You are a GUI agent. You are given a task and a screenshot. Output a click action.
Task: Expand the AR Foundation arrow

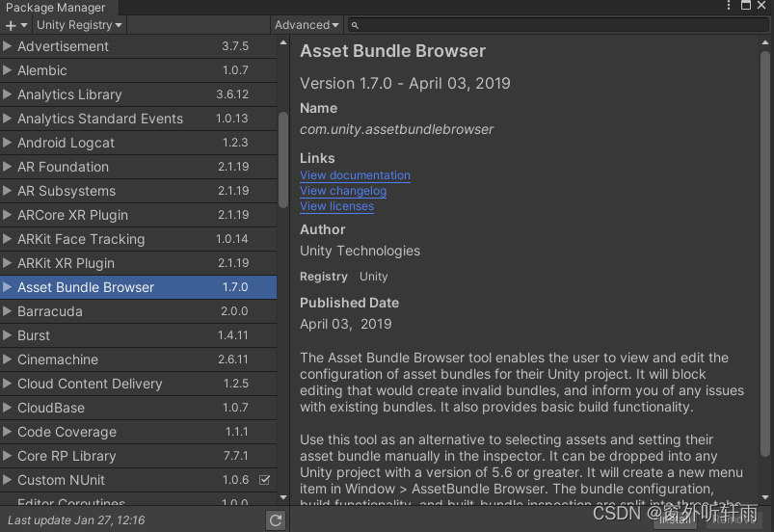pyautogui.click(x=7, y=167)
